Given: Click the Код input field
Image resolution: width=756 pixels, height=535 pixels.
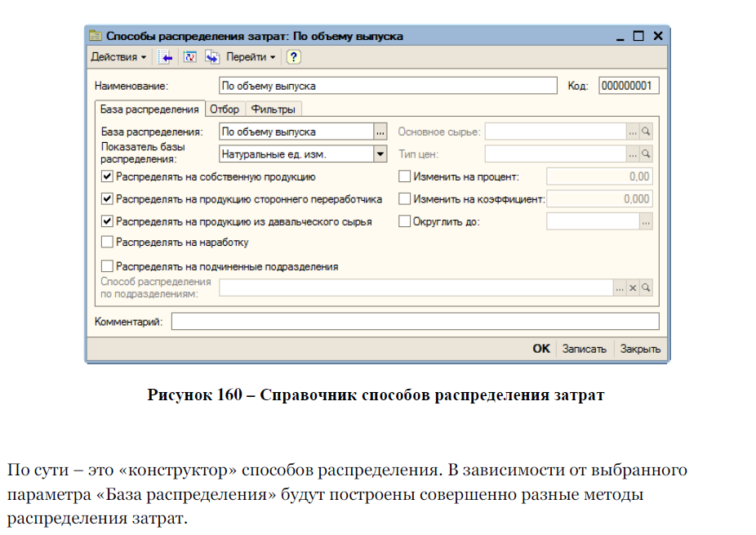Looking at the screenshot, I should tap(629, 86).
